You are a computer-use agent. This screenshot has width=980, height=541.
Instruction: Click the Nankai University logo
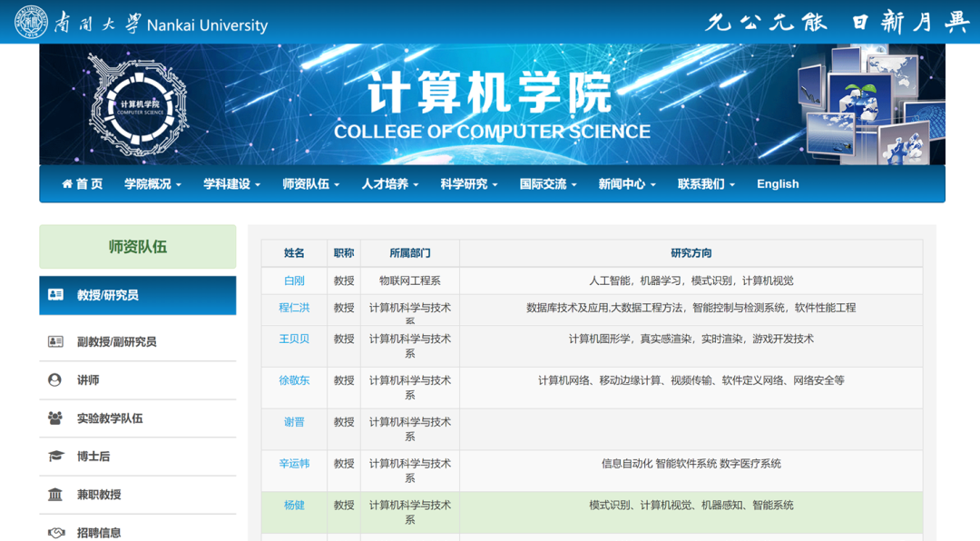coord(33,24)
